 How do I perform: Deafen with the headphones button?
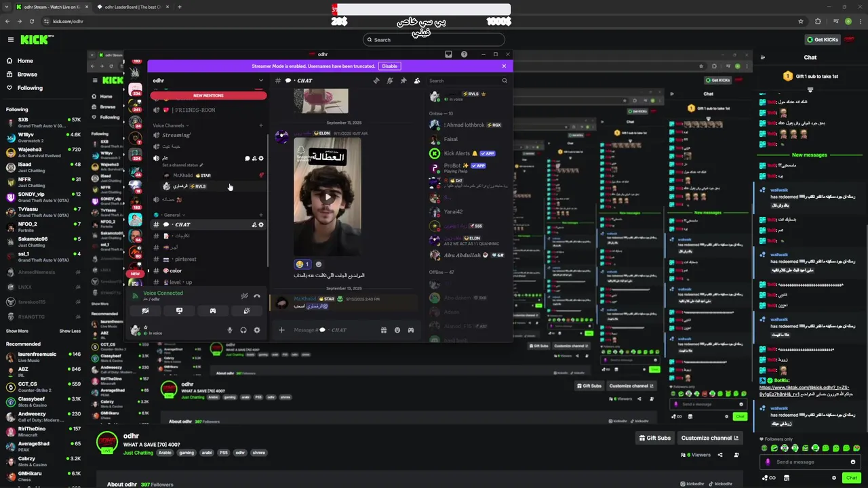click(243, 330)
